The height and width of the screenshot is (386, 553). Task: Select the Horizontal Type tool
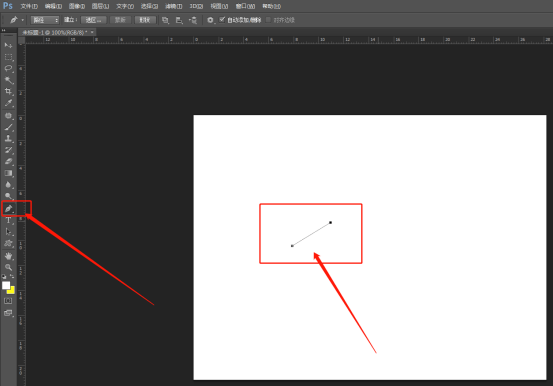[x=8, y=221]
